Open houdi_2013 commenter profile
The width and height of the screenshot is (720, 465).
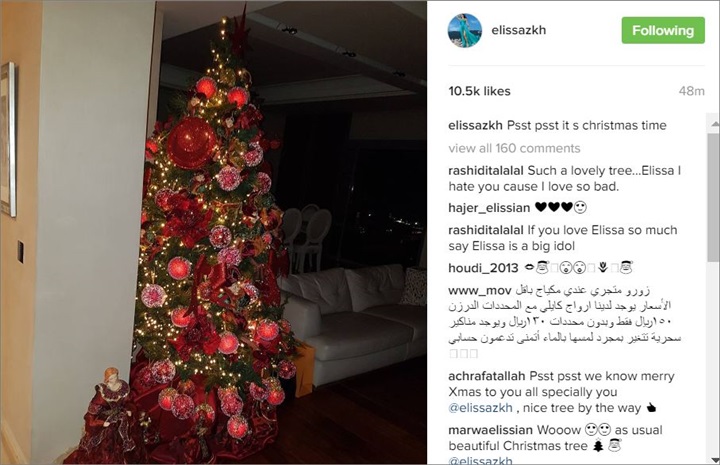tap(483, 268)
